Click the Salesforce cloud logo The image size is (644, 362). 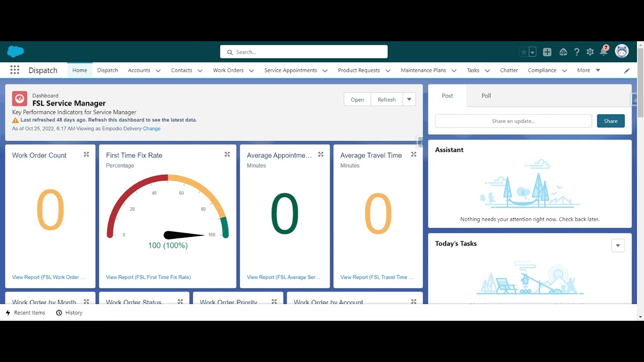[16, 52]
